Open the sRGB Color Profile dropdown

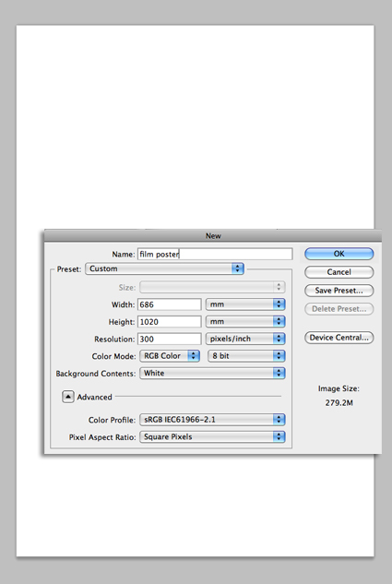pyautogui.click(x=212, y=420)
